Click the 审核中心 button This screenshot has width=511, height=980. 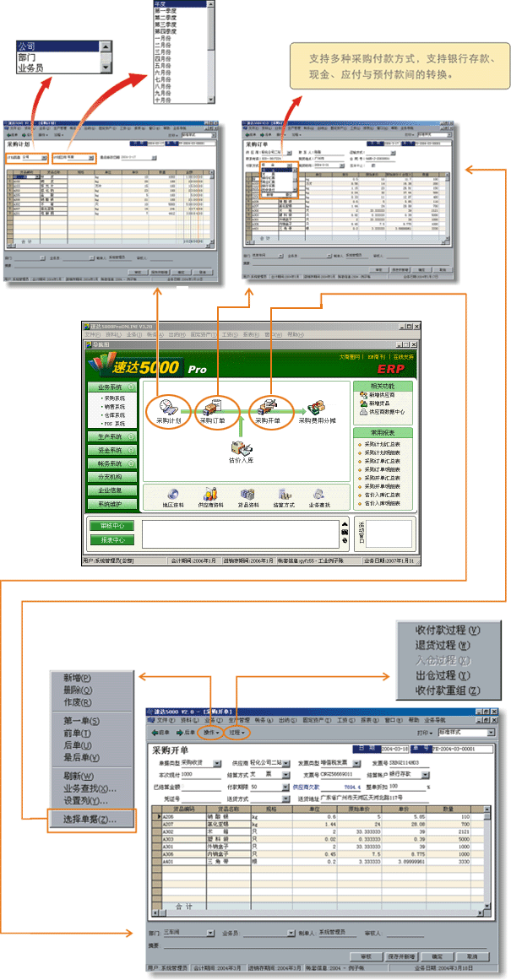coord(111,527)
